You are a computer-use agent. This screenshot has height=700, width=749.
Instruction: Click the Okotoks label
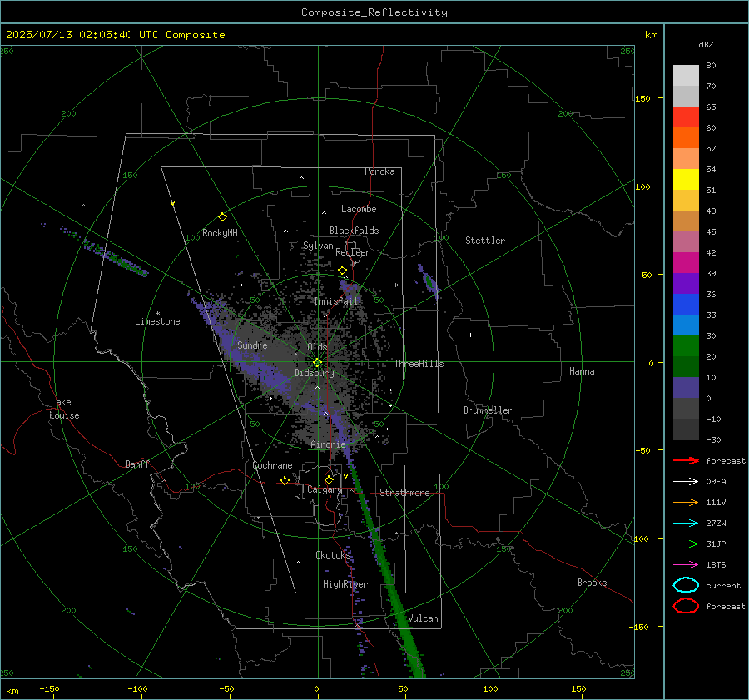click(333, 554)
